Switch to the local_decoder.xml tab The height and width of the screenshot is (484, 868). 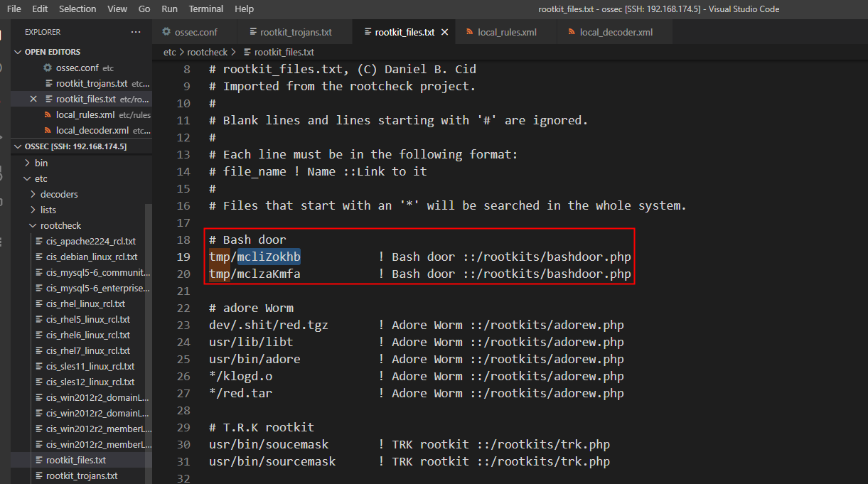click(616, 32)
